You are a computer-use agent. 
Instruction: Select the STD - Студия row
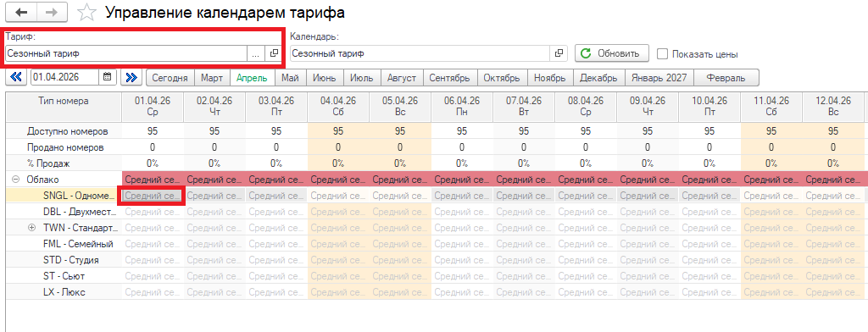(x=64, y=259)
